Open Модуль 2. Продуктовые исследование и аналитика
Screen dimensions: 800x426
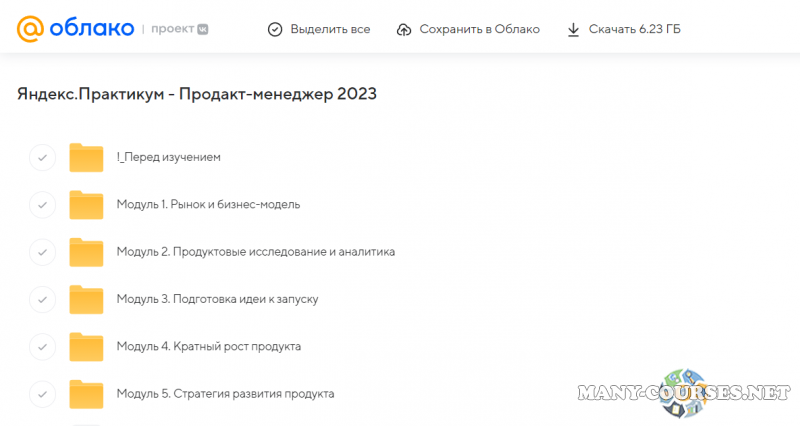255,252
